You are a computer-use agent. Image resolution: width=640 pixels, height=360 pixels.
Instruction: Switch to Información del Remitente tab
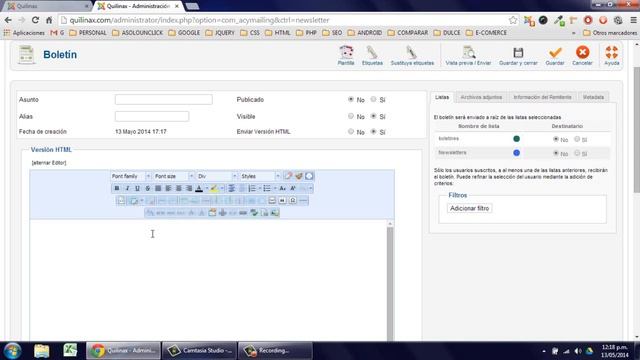542,97
